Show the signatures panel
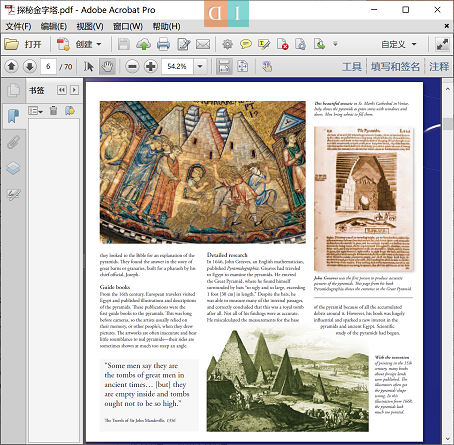Image resolution: width=454 pixels, height=445 pixels. pos(13,194)
